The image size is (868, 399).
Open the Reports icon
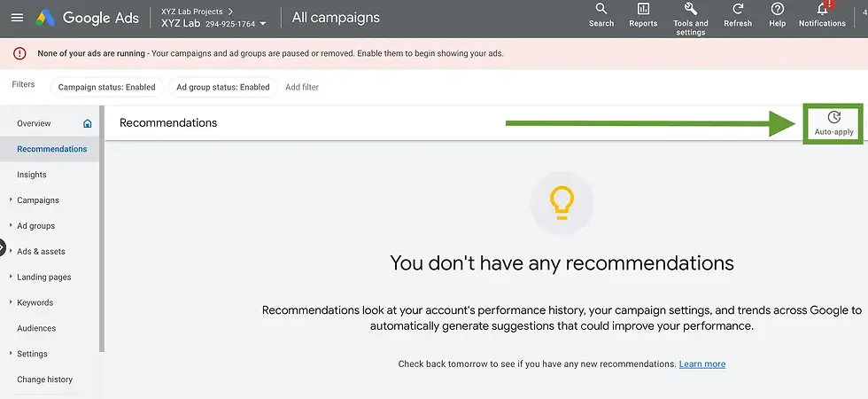(x=643, y=10)
